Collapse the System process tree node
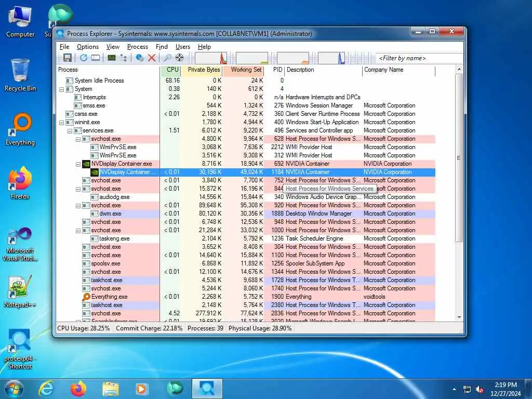The height and width of the screenshot is (399, 532). pyautogui.click(x=61, y=89)
